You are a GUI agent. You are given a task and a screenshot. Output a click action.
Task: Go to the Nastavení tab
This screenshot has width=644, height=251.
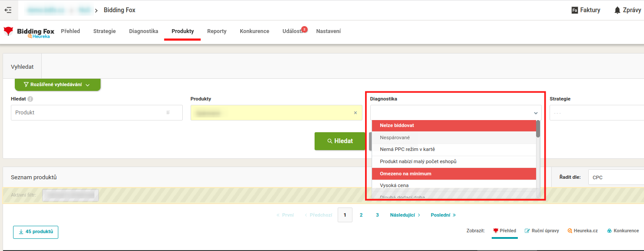(329, 31)
